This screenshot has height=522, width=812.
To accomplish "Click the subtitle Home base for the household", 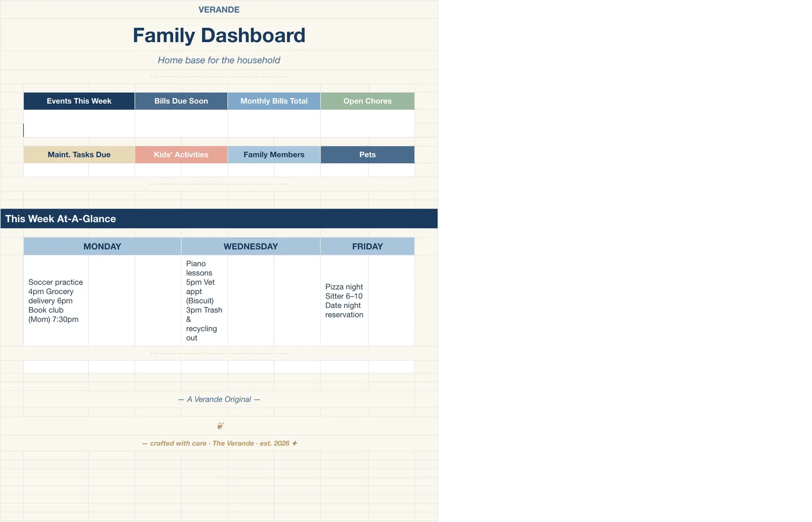I will [x=219, y=60].
